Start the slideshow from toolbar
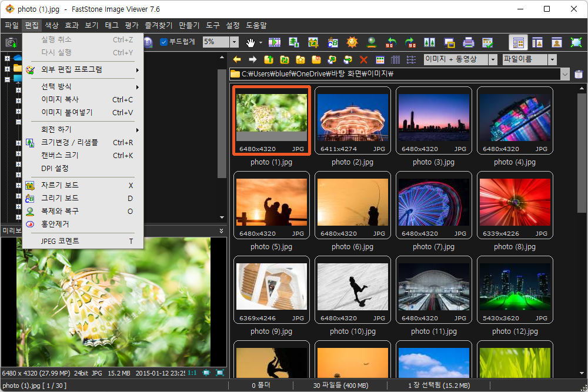The height and width of the screenshot is (392, 588). [x=275, y=42]
